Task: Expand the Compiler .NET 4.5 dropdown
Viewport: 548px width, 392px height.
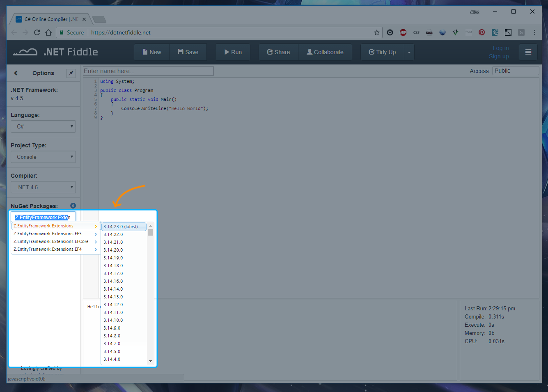Action: (43, 187)
